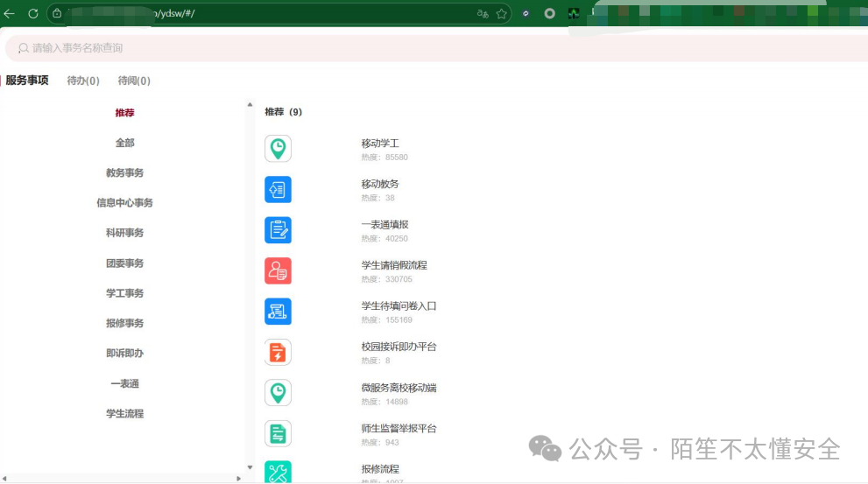Select the 团委事务 category
The height and width of the screenshot is (484, 868).
click(124, 263)
